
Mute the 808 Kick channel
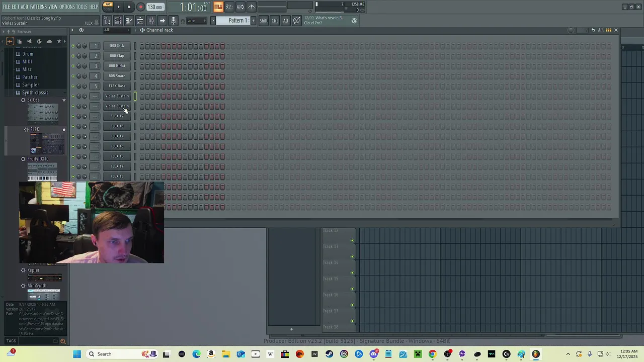(73, 46)
